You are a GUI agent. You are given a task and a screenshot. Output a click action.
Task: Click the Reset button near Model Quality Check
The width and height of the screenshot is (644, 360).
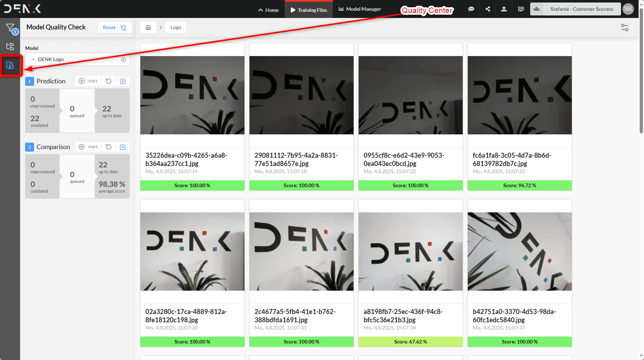(109, 27)
